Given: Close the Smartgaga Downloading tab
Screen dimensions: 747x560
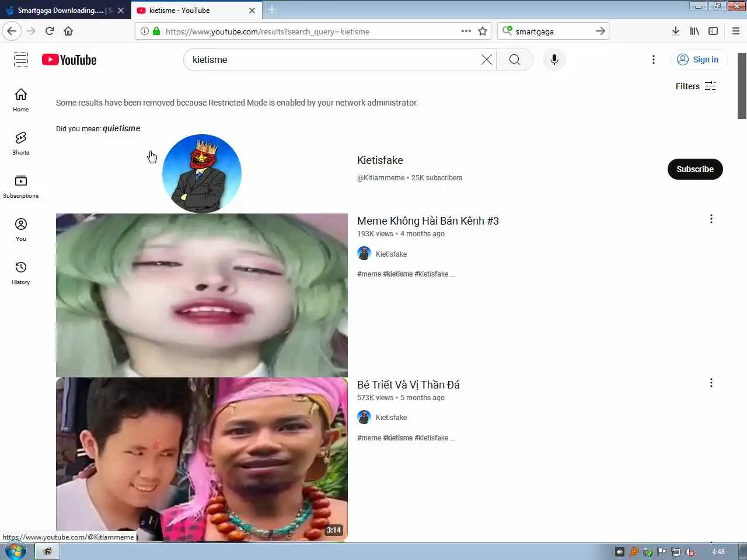Looking at the screenshot, I should [x=121, y=10].
